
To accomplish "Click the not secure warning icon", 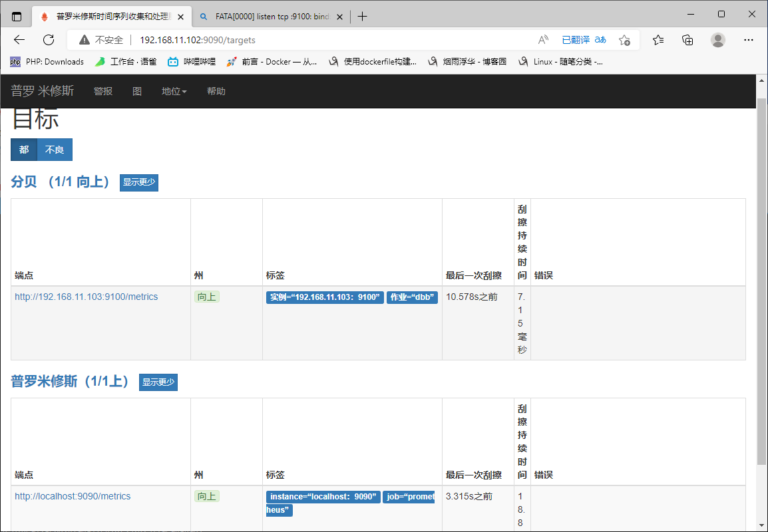I will coord(85,40).
